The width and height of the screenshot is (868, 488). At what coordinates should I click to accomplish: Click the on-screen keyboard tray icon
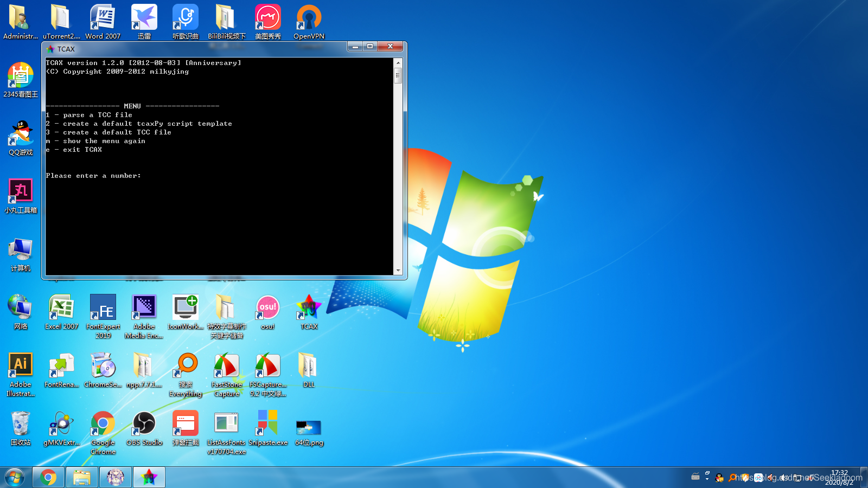[695, 477]
